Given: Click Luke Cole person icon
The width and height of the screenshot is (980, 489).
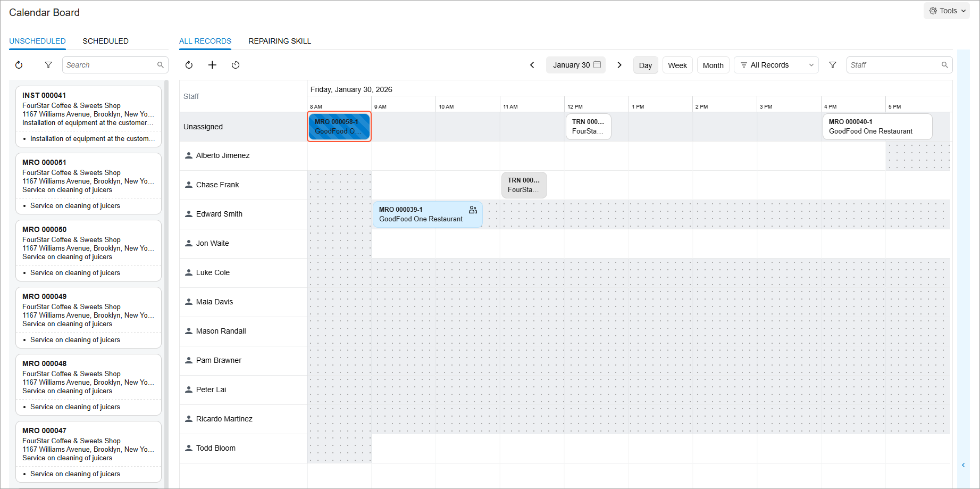Looking at the screenshot, I should (x=188, y=272).
